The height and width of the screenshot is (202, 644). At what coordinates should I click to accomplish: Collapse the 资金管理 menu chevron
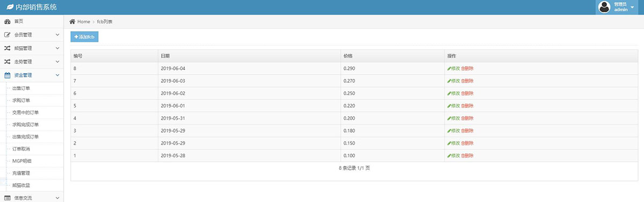57,75
